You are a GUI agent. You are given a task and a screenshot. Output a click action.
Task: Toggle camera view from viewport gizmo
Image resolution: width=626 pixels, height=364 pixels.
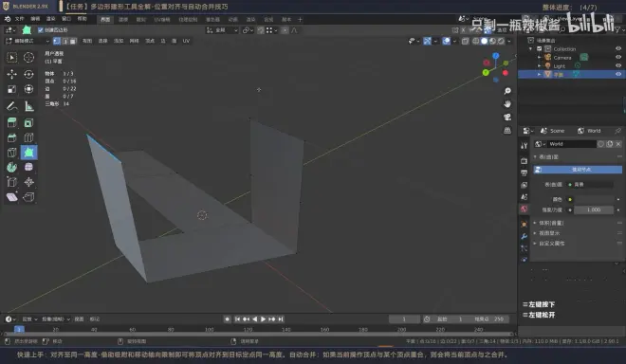pyautogui.click(x=507, y=117)
